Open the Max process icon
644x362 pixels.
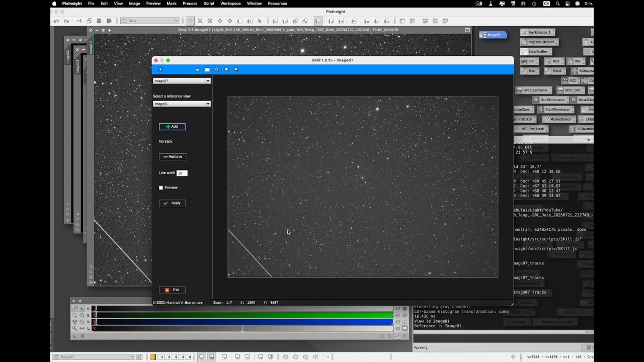(x=529, y=71)
